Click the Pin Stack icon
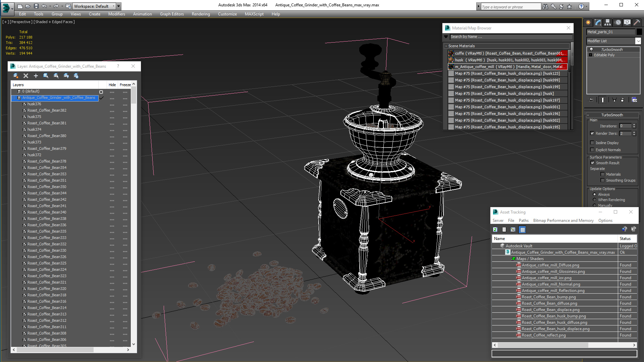Viewport: 644px width, 362px height. [x=591, y=100]
